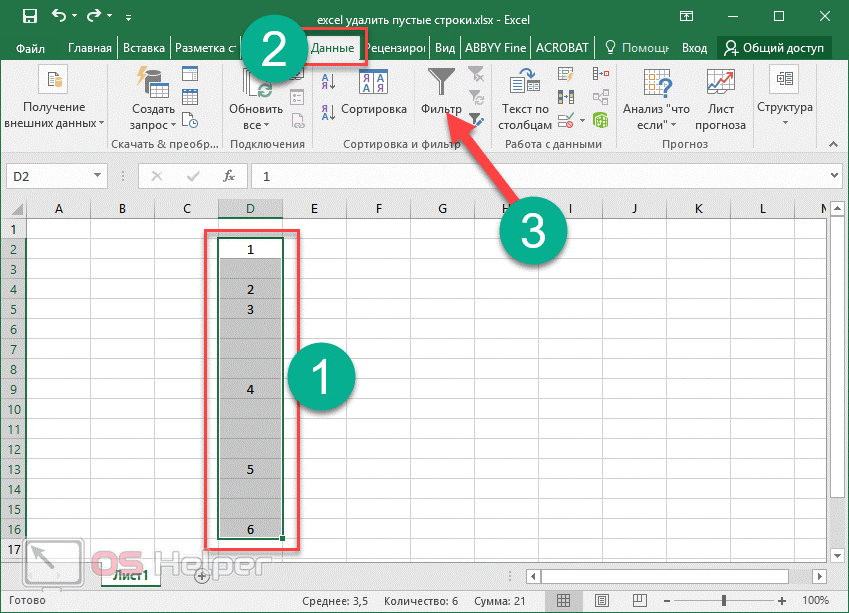Click the Recent Sources icon
849x613 pixels.
pyautogui.click(x=190, y=120)
